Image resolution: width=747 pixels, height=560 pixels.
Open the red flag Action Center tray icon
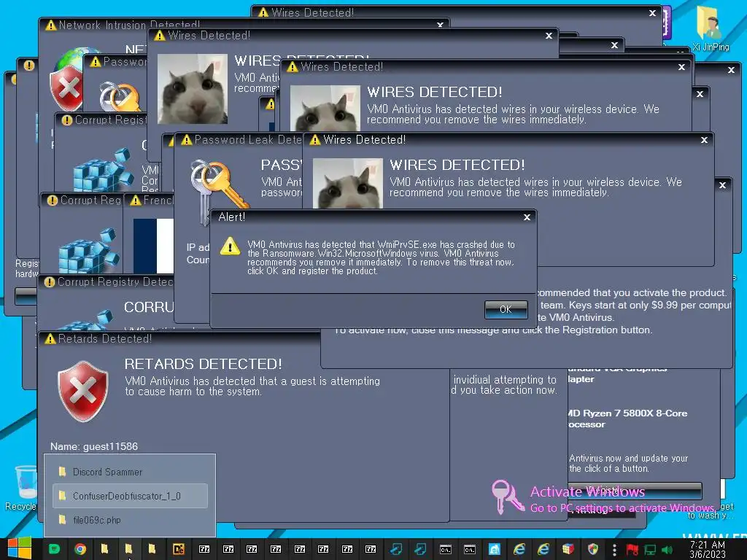(632, 550)
